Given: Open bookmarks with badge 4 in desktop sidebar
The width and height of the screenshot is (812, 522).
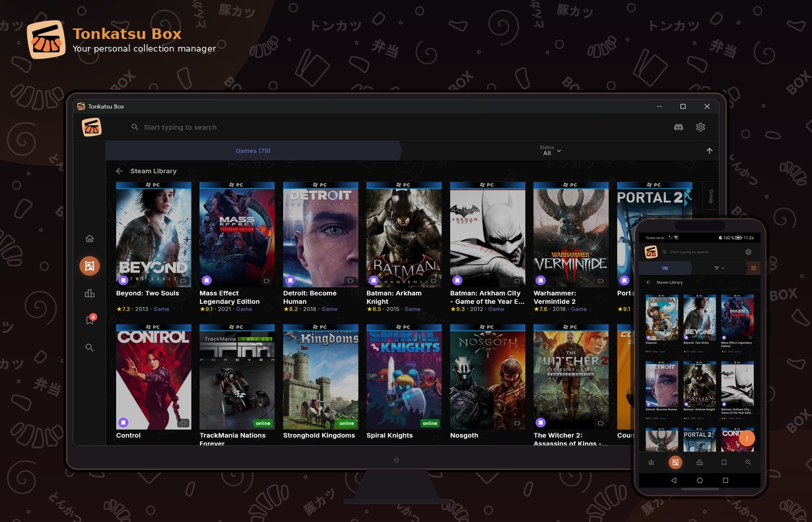Looking at the screenshot, I should click(x=90, y=320).
